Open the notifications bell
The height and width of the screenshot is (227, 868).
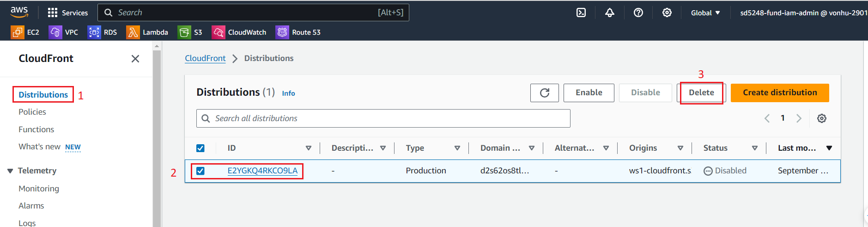[610, 13]
